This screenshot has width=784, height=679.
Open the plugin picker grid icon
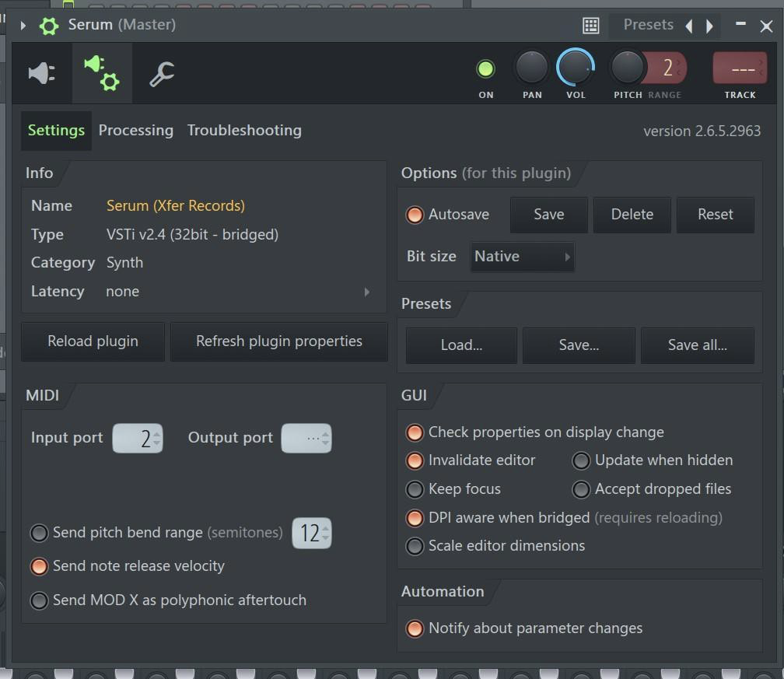590,25
